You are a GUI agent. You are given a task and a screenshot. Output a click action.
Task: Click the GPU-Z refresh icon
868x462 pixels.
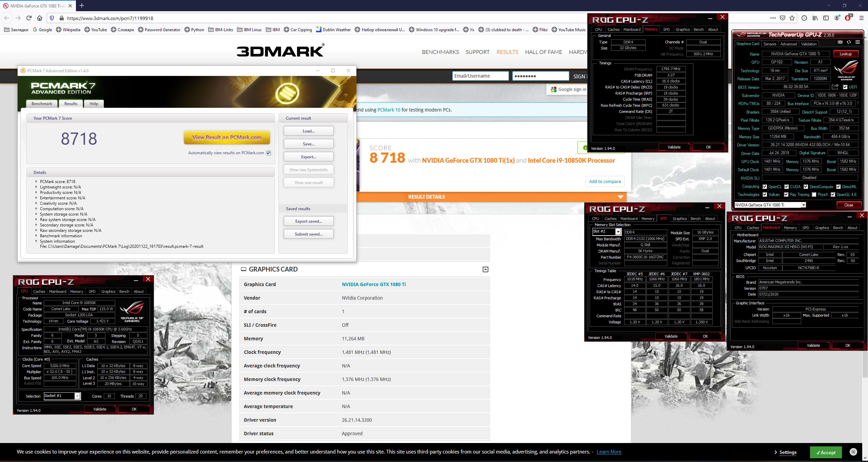tap(849, 42)
